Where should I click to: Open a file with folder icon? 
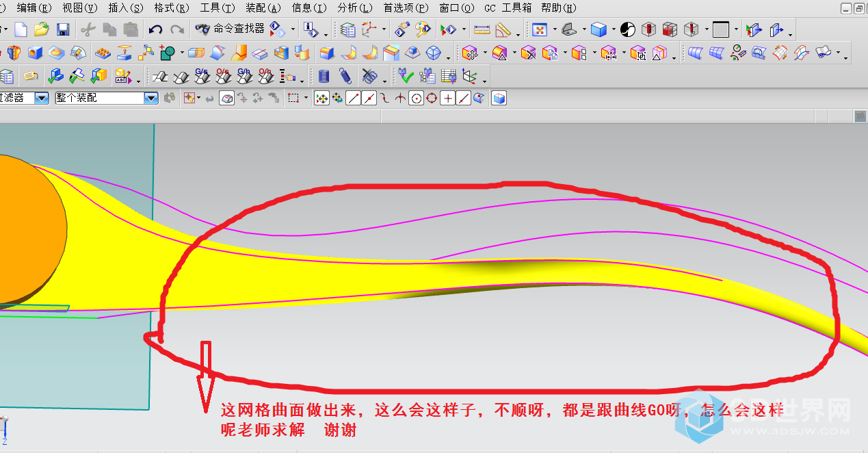42,29
